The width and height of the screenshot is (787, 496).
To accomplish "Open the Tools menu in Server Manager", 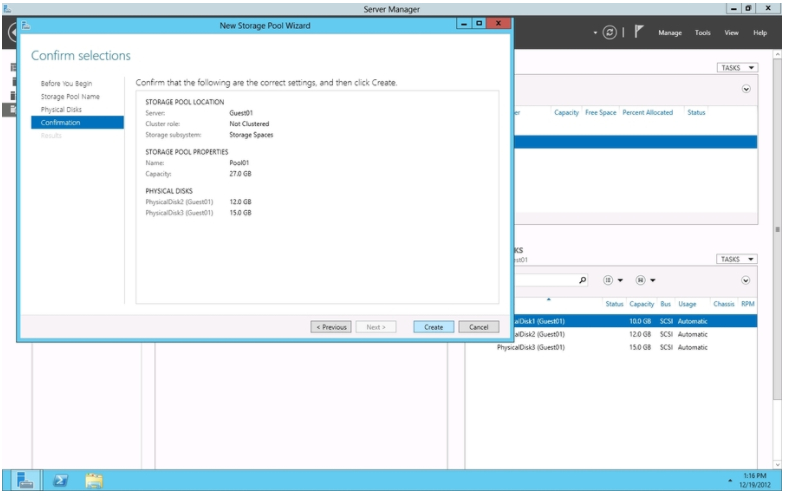I will coord(702,33).
